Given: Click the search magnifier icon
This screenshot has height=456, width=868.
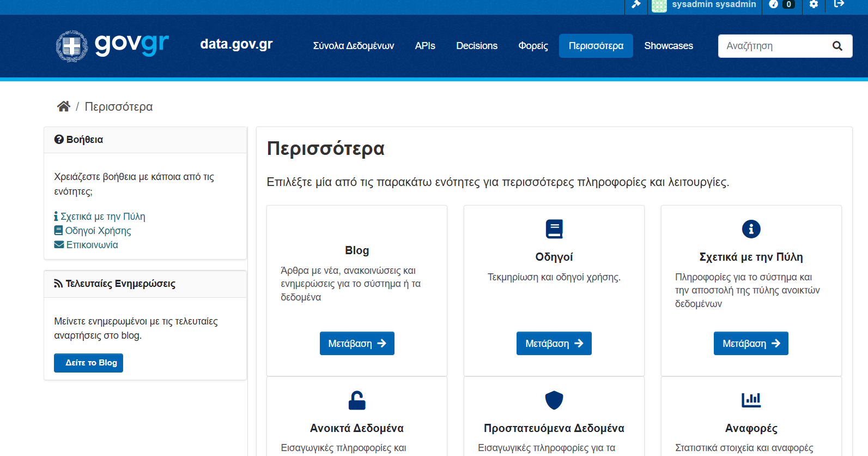Looking at the screenshot, I should point(837,46).
